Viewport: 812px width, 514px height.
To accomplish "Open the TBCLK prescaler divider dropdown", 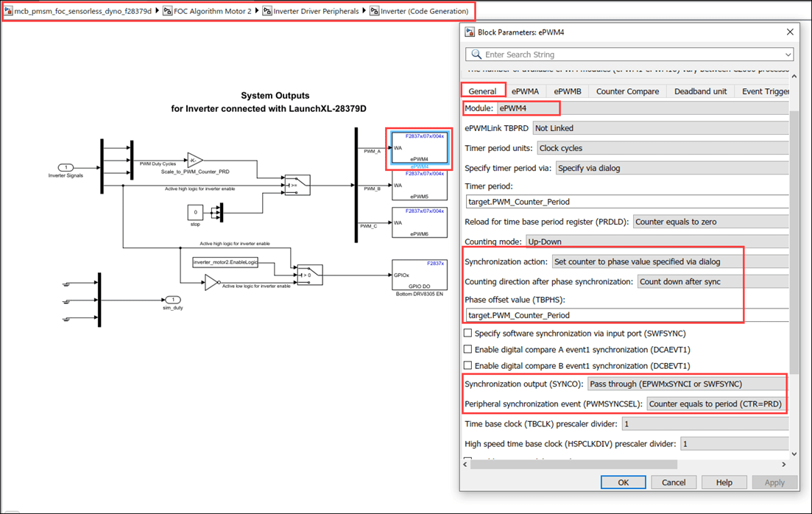I will pos(705,424).
